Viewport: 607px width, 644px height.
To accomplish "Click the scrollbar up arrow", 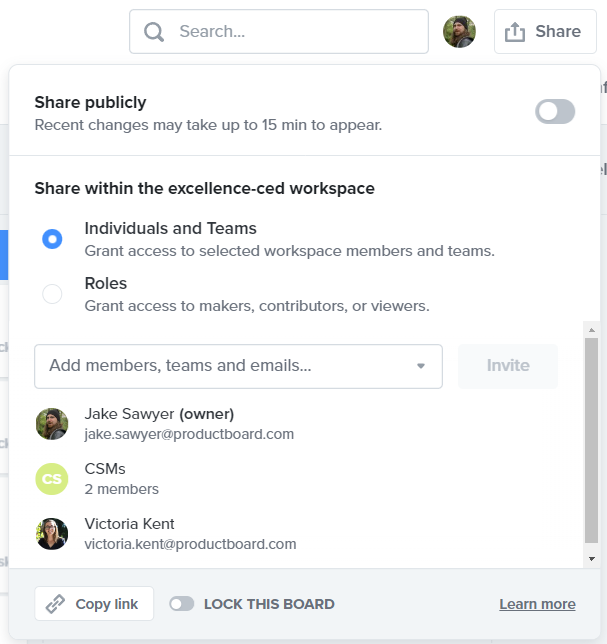I will 592,330.
